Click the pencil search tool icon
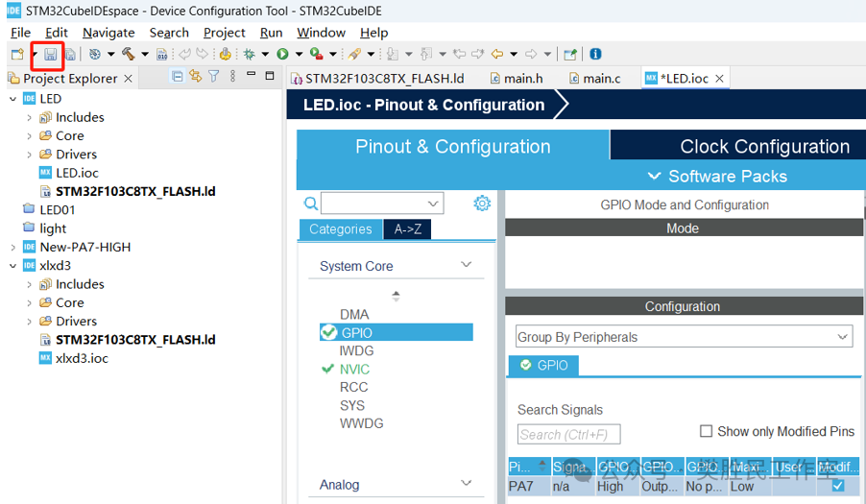This screenshot has height=504, width=866. tap(354, 54)
